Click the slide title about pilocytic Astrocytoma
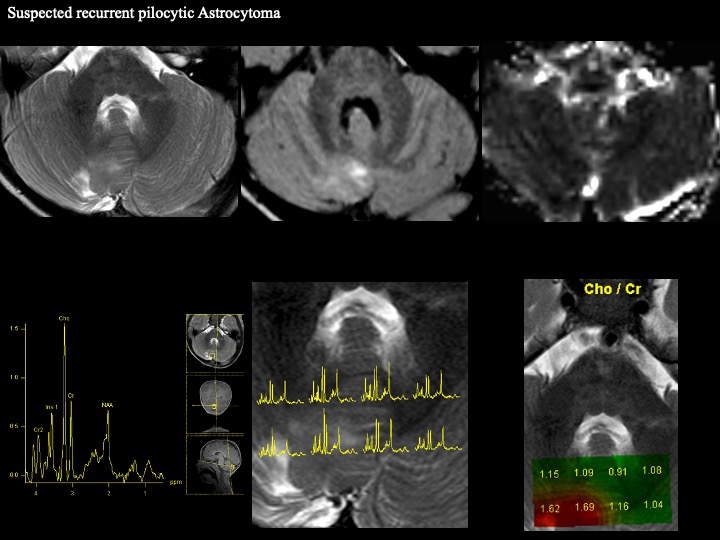The height and width of the screenshot is (540, 720). click(143, 14)
